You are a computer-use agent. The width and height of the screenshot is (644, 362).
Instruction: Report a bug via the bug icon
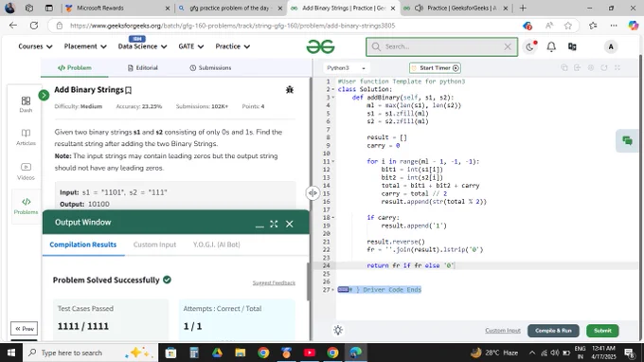tap(290, 90)
